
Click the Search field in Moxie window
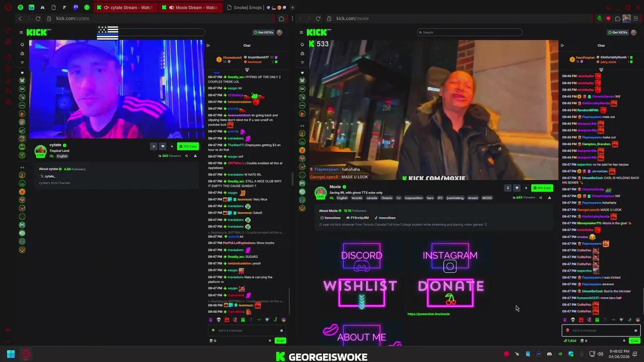(x=469, y=32)
